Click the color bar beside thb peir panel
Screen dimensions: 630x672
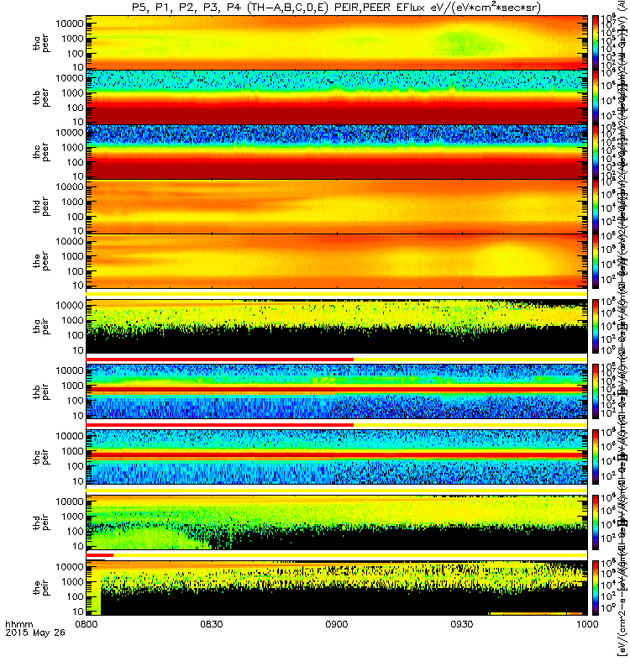[596, 391]
